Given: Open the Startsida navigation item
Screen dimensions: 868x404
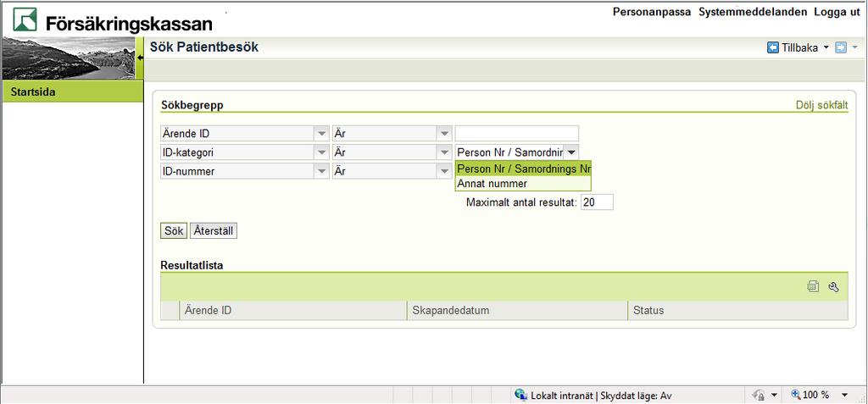Looking at the screenshot, I should coord(73,91).
